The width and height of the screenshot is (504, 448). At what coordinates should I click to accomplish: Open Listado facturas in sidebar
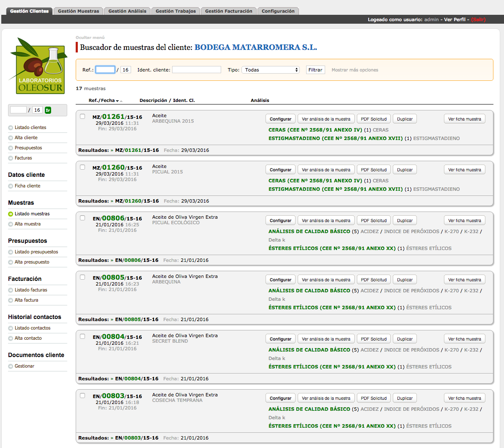coord(31,290)
